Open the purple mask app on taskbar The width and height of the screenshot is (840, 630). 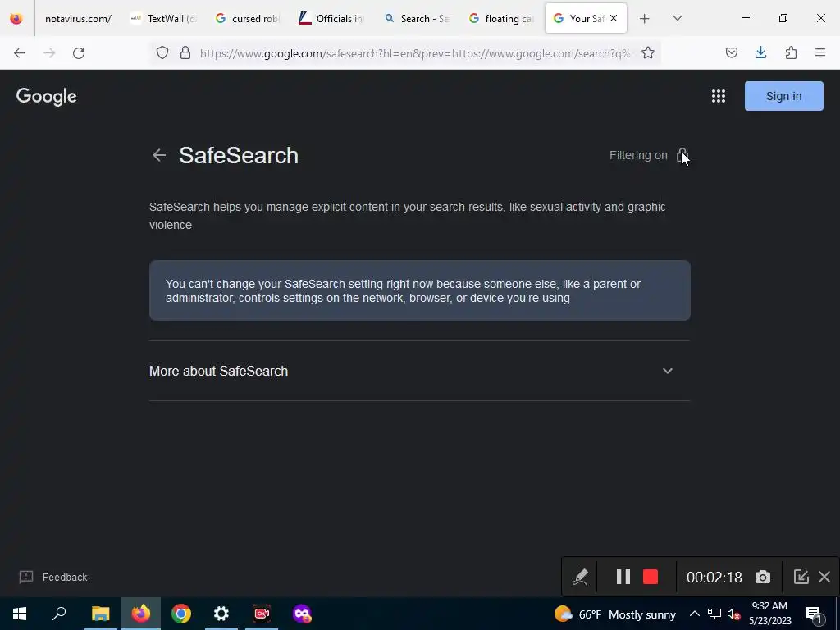302,614
